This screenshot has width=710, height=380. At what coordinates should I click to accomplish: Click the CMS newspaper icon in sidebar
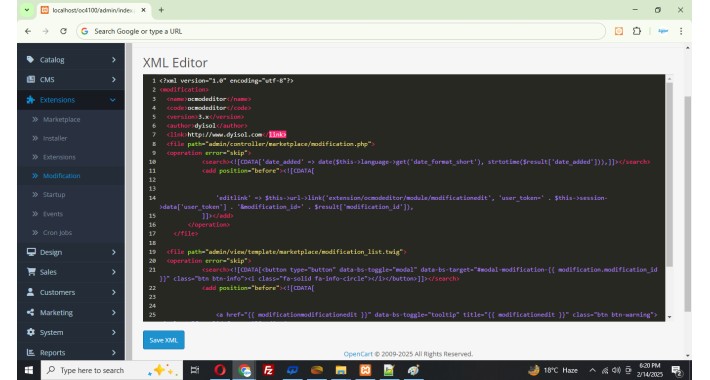pos(30,79)
